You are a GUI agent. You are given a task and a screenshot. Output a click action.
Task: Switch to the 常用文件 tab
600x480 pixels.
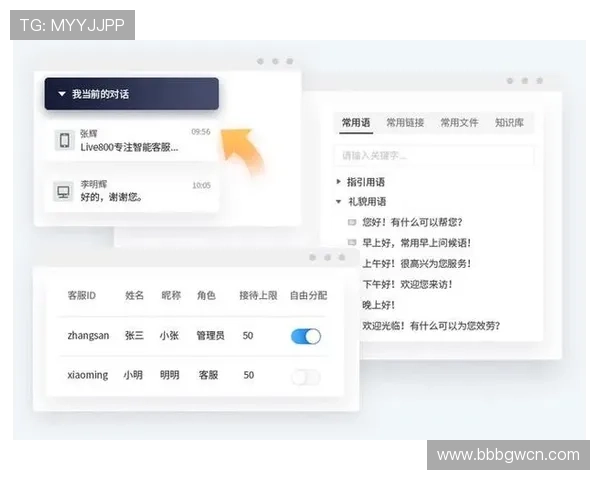point(459,122)
